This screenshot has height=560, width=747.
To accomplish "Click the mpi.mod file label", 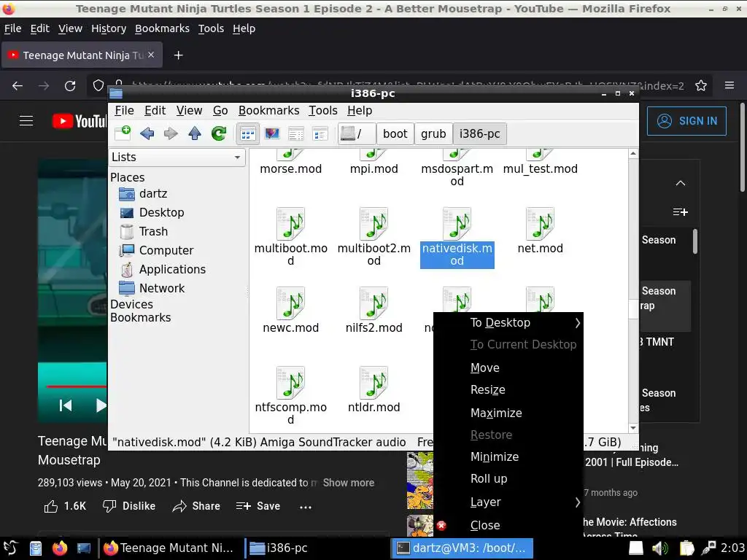I will pyautogui.click(x=374, y=169).
